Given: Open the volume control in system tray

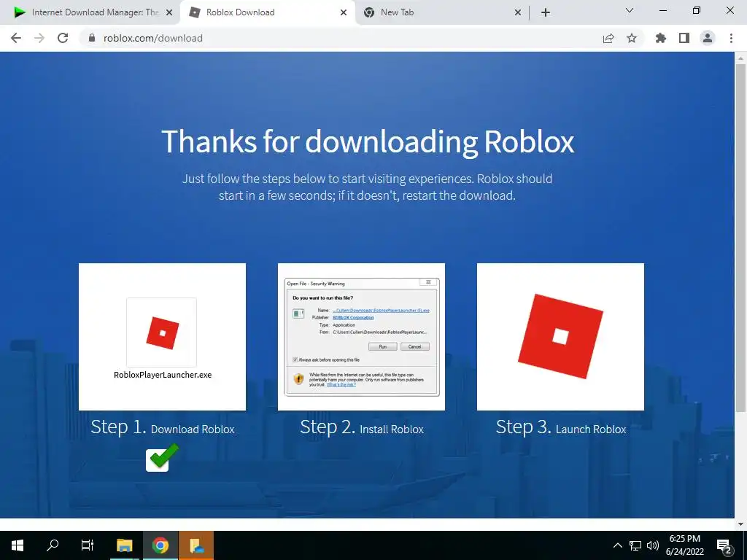Looking at the screenshot, I should [x=653, y=545].
